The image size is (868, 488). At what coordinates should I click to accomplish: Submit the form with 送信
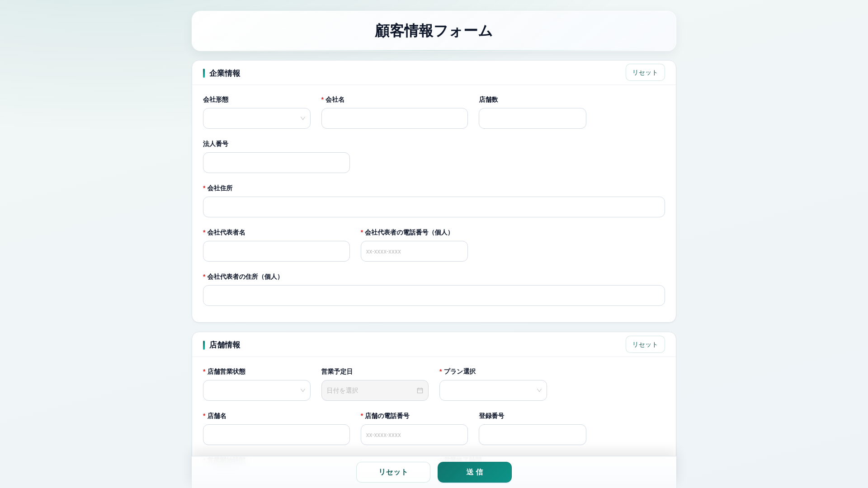[475, 472]
